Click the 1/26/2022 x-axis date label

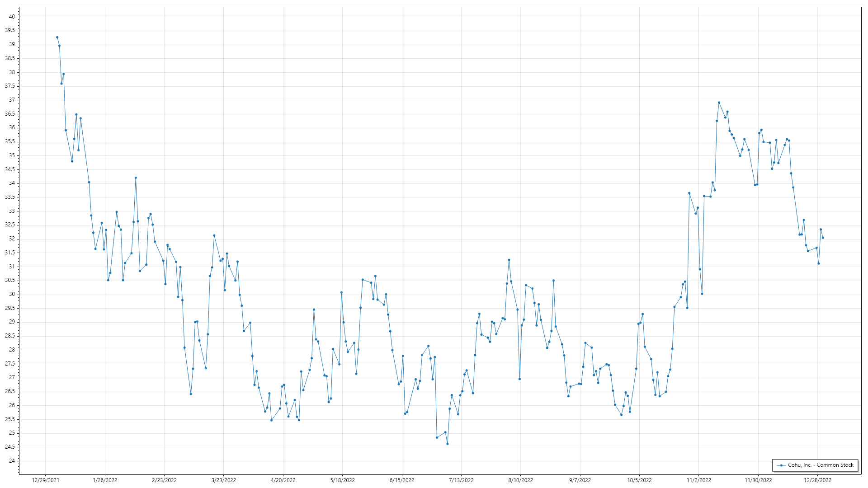click(105, 480)
